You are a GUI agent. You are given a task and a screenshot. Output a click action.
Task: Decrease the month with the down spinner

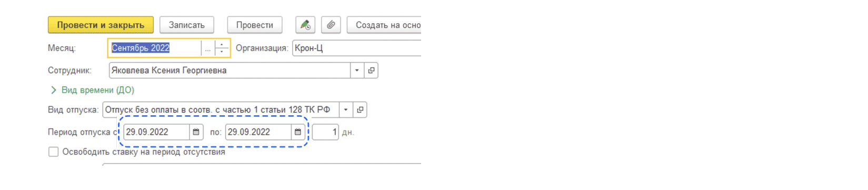[222, 52]
